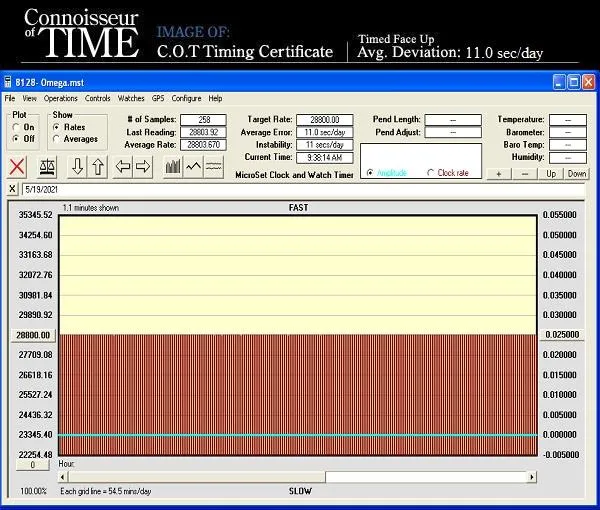This screenshot has width=600, height=510.
Task: Select the wavy lines display icon
Action: coord(214,167)
